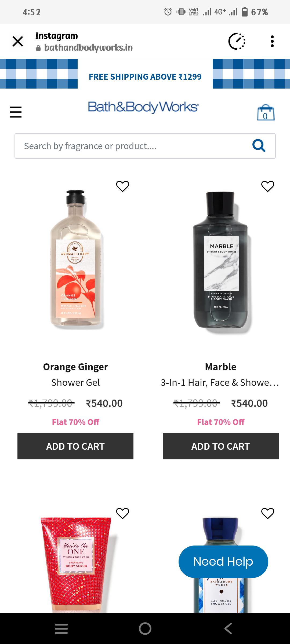Close the Instagram in-app browser
290x644 pixels.
[x=18, y=41]
